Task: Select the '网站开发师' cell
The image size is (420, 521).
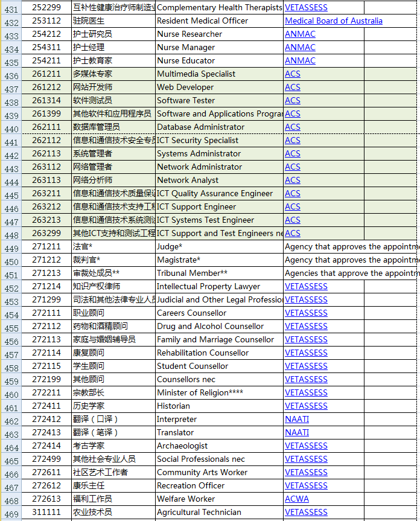Action: tap(113, 88)
